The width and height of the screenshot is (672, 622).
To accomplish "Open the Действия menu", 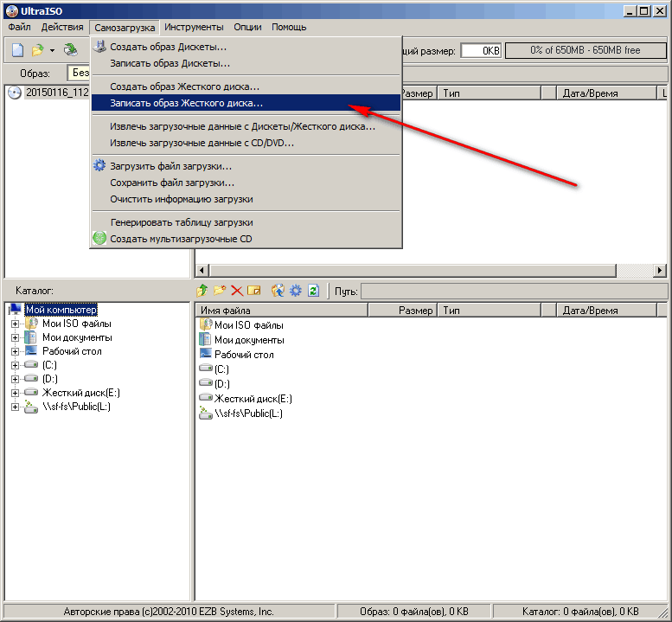I will [62, 27].
